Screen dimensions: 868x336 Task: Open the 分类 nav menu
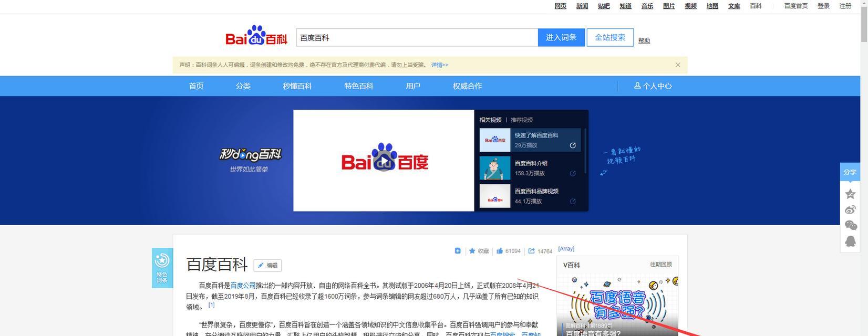tap(243, 86)
